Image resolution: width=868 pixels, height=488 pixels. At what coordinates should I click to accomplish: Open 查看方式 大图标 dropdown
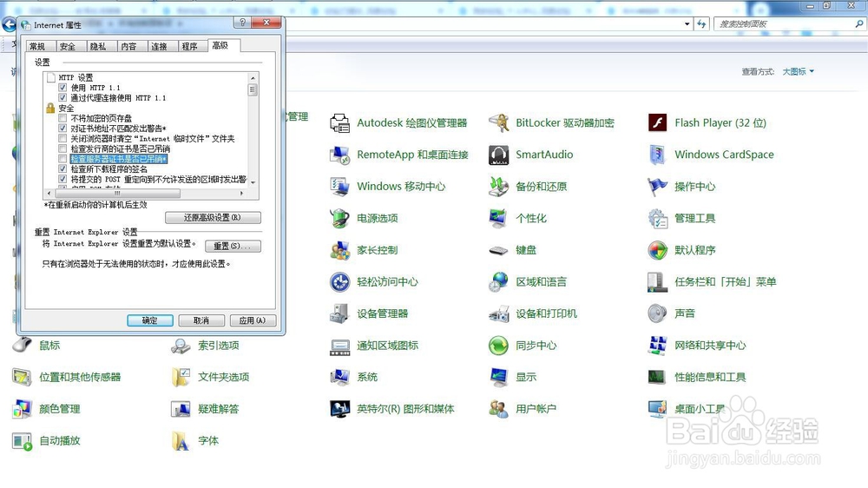(x=798, y=71)
